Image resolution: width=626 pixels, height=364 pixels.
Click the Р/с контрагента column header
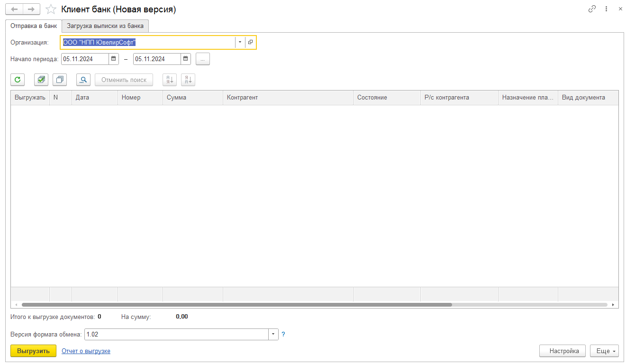[459, 97]
